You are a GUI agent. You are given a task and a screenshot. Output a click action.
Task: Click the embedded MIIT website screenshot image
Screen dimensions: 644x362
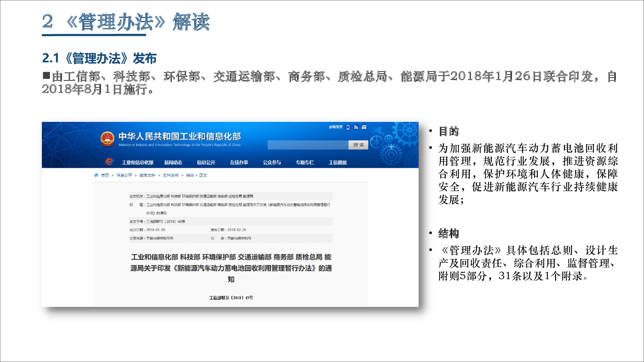[x=230, y=214]
